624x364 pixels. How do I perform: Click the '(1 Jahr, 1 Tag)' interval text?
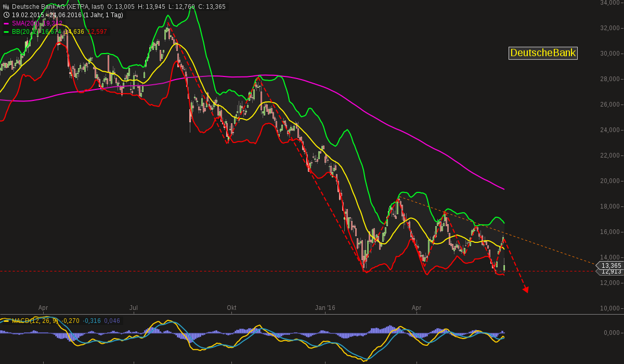click(103, 15)
